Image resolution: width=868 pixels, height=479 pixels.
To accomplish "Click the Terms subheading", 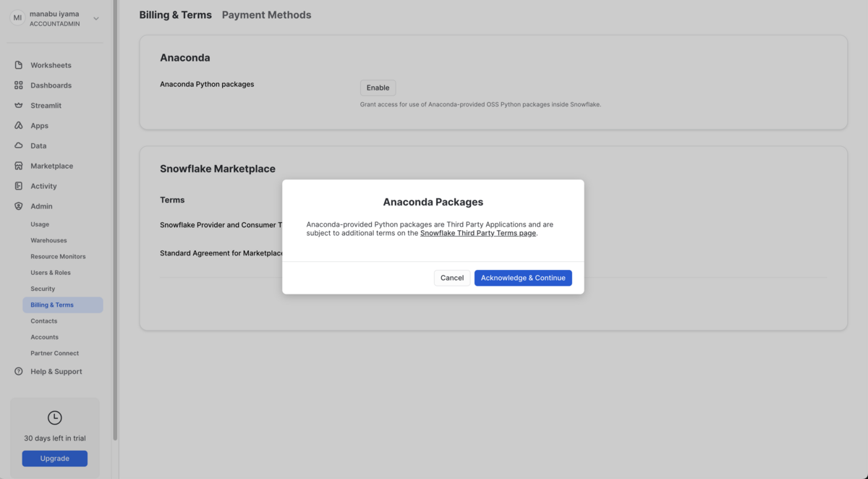I will pos(172,200).
